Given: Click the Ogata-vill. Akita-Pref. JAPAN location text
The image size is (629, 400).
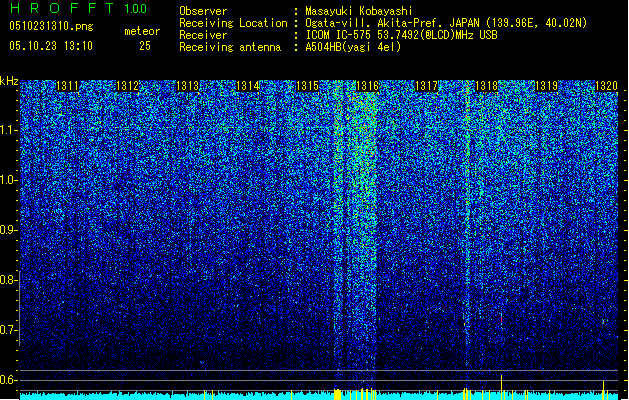Looking at the screenshot, I should click(446, 23).
